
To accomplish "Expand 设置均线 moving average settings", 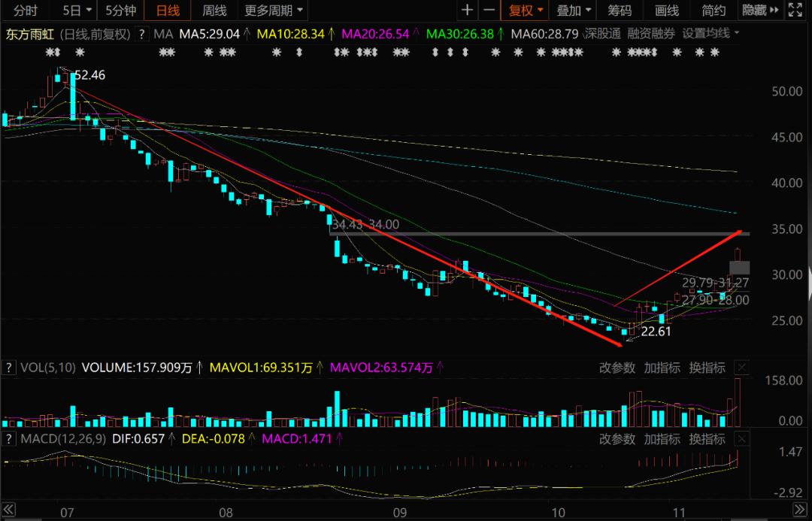I will click(710, 34).
